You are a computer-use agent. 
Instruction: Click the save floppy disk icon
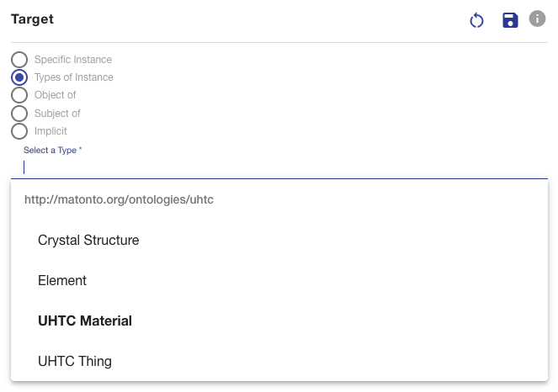[x=510, y=20]
